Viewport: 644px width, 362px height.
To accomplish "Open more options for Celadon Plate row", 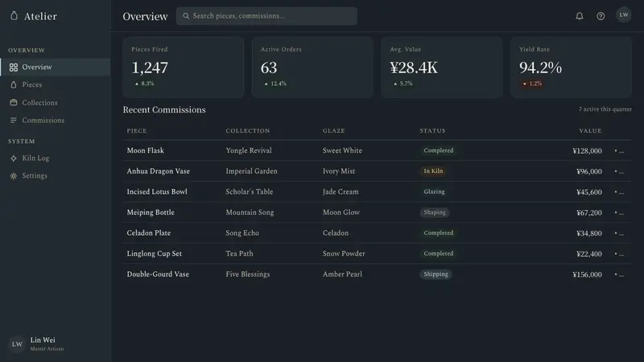I will pyautogui.click(x=619, y=233).
